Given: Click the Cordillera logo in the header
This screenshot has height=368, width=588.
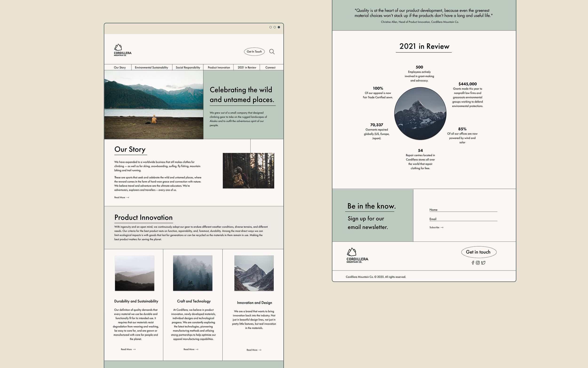Looking at the screenshot, I should point(123,50).
